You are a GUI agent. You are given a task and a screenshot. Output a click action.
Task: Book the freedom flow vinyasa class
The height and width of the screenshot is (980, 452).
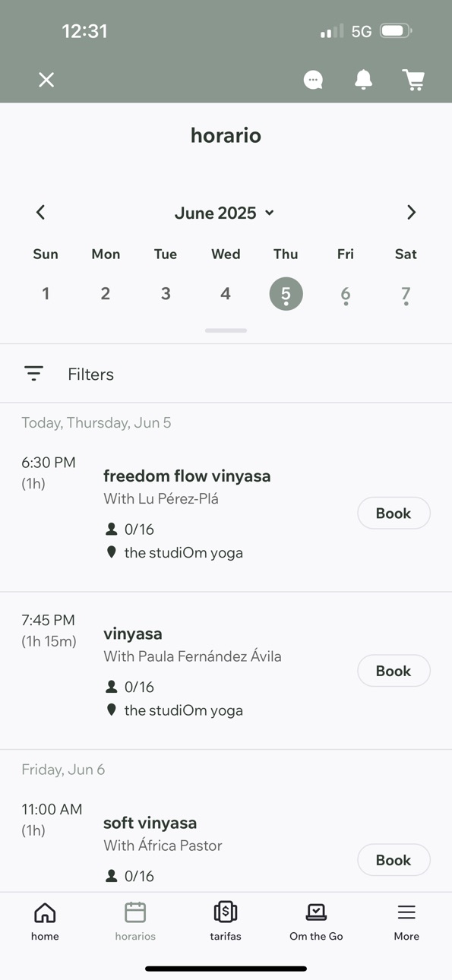(394, 514)
